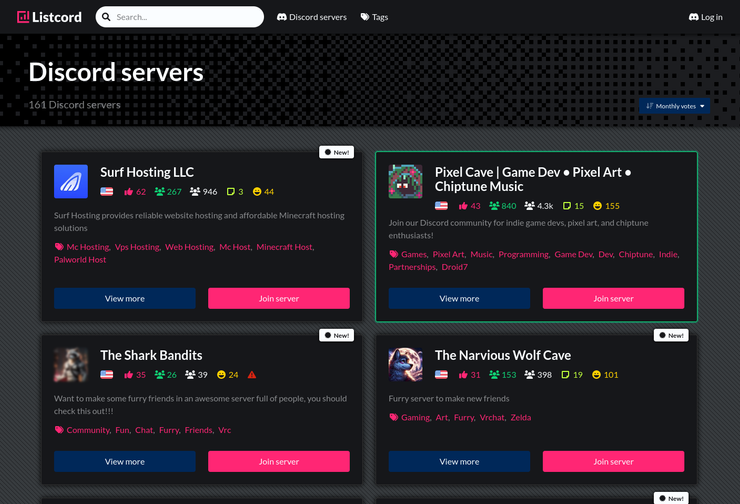Image resolution: width=740 pixels, height=504 pixels.
Task: Select the Chiptune tag
Action: tap(636, 254)
